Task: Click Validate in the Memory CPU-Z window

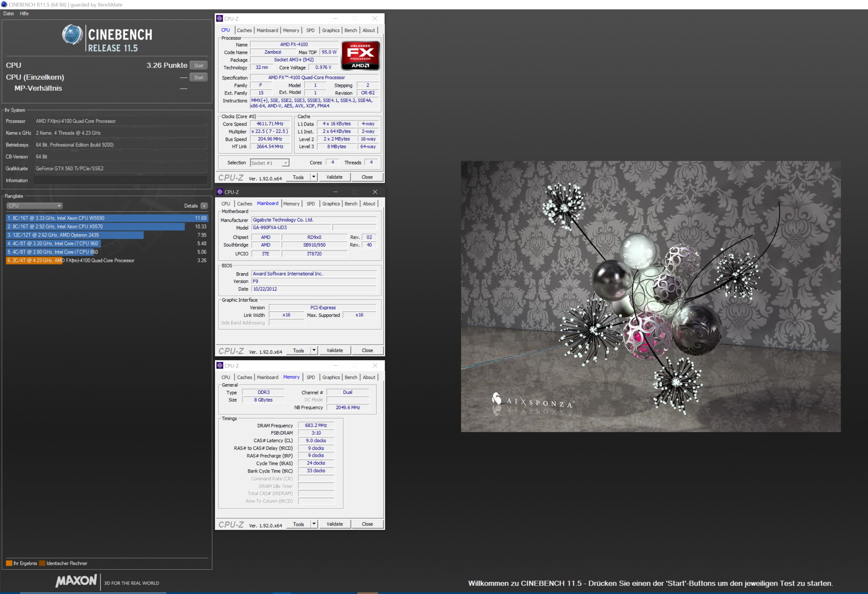Action: (x=335, y=524)
